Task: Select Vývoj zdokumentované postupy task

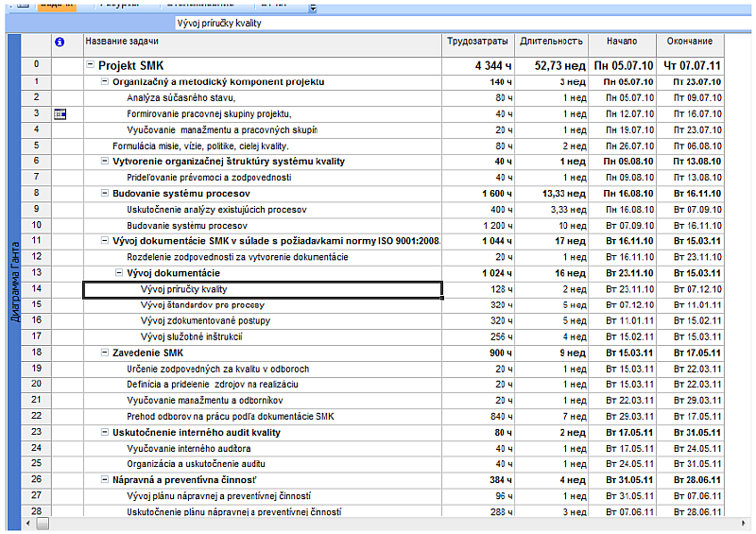Action: tap(205, 320)
